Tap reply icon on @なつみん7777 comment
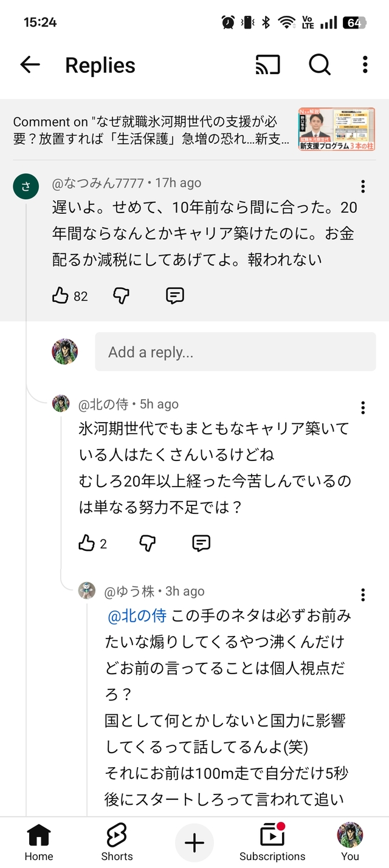This screenshot has height=868, width=389. click(x=175, y=296)
